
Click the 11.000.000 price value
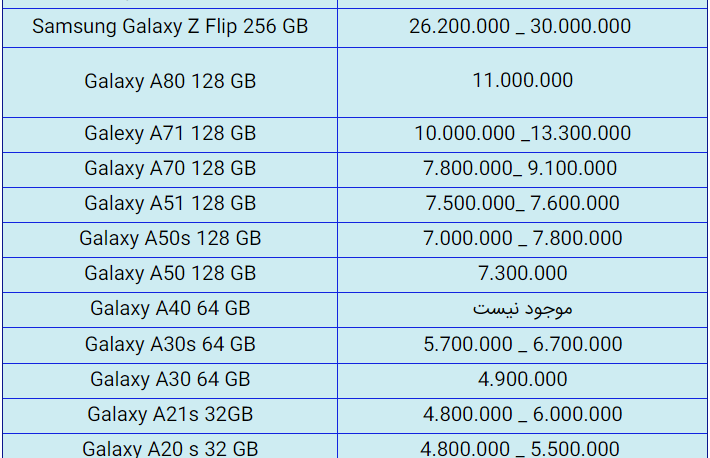tap(523, 81)
